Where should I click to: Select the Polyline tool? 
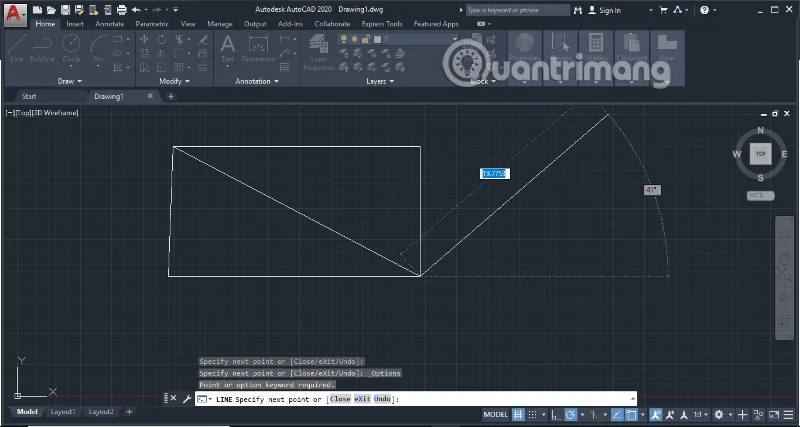click(x=42, y=49)
